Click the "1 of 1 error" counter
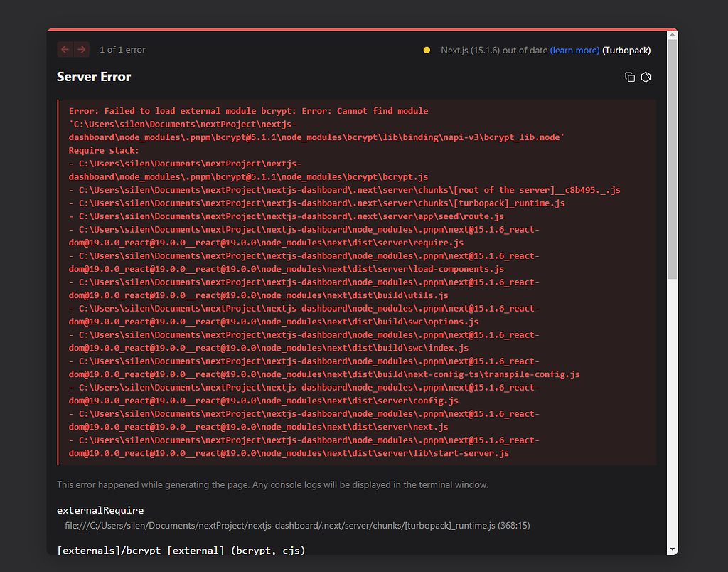The image size is (728, 572). tap(122, 50)
